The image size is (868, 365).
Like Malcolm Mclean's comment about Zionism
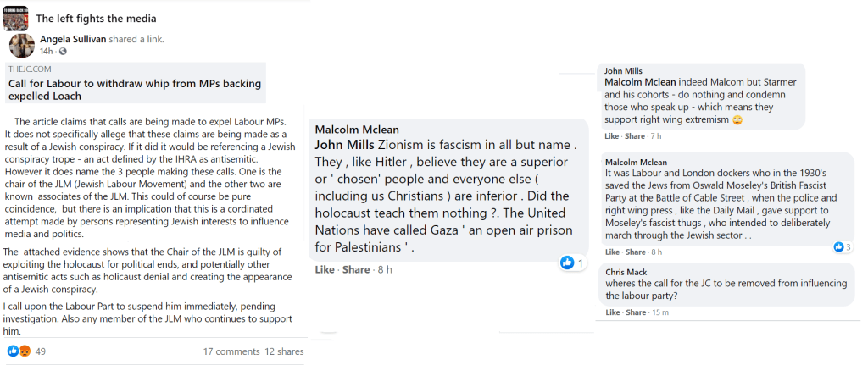point(325,269)
